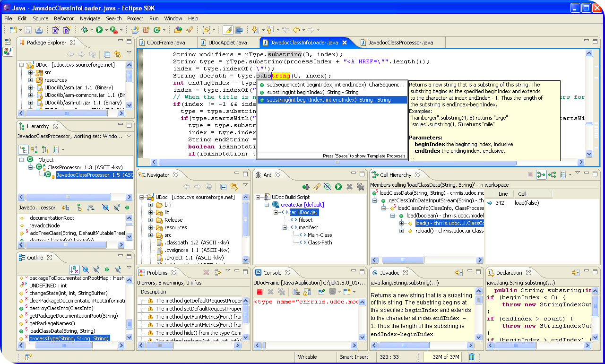Click Remove All icon in Ant view
Image resolution: width=605 pixels, height=364 pixels.
[360, 187]
